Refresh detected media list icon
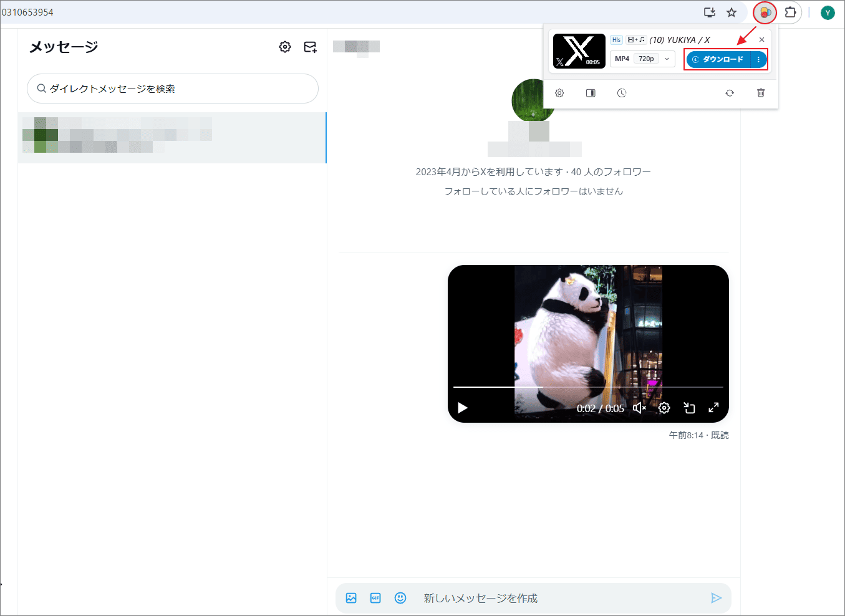This screenshot has width=845, height=616. tap(730, 93)
